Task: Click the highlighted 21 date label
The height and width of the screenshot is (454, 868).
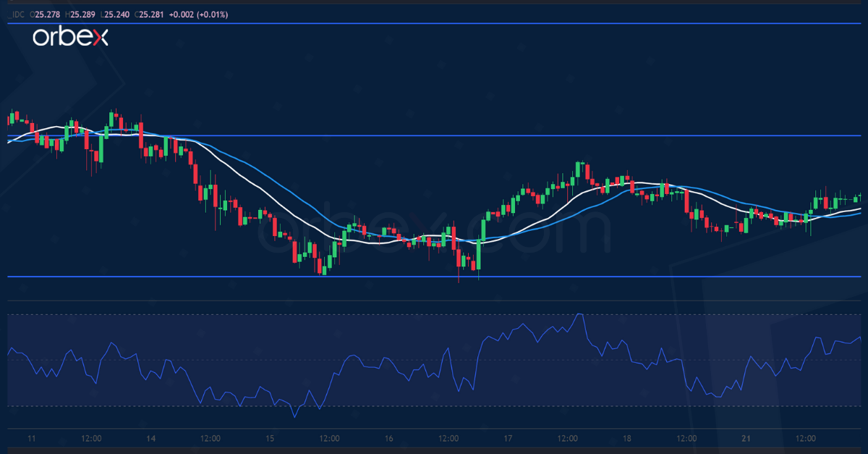Action: point(746,438)
